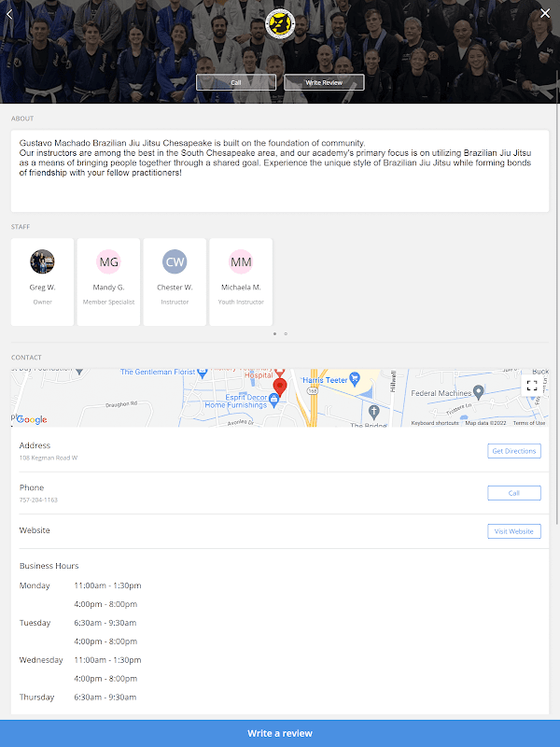
Task: Click the Esprit Decor Home Furnishings marker
Action: pyautogui.click(x=273, y=401)
